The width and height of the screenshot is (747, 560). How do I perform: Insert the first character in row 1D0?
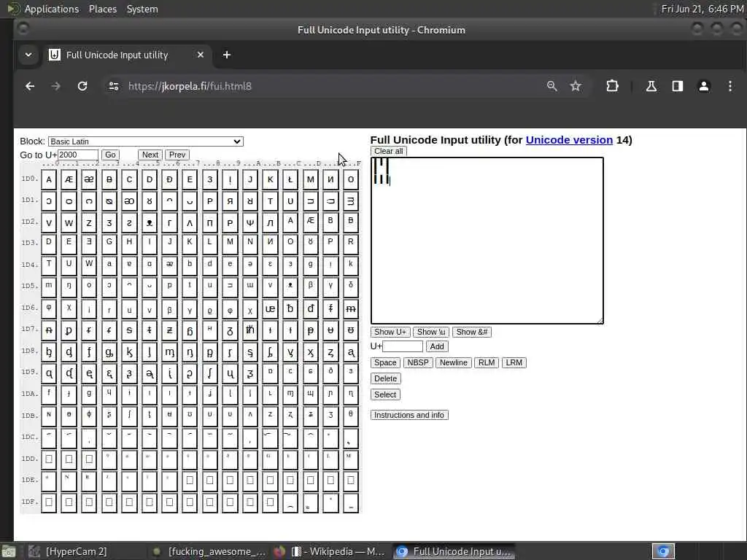tap(49, 180)
